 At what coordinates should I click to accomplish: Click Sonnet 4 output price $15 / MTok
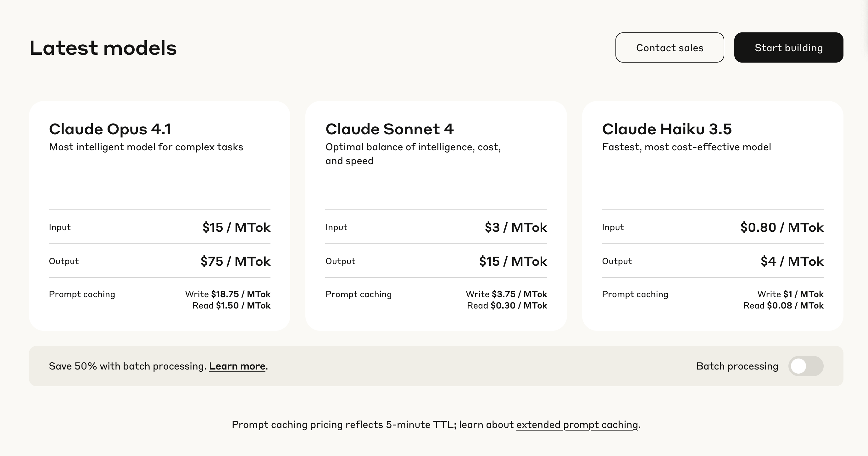click(513, 262)
